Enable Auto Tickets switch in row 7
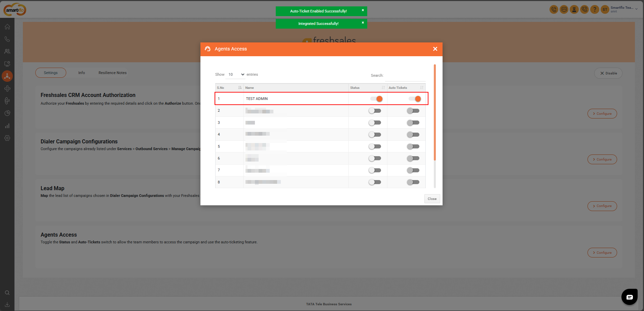 413,170
